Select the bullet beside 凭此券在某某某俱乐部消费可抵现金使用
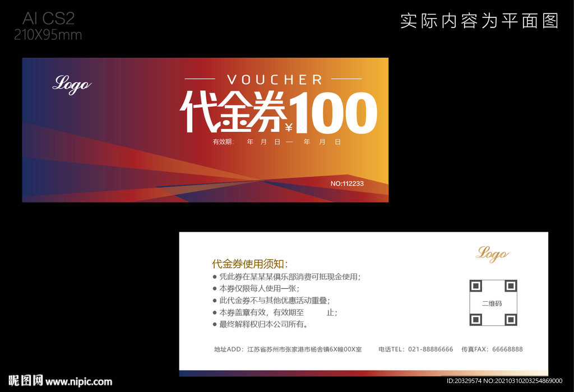The width and height of the screenshot is (574, 392). [x=214, y=276]
